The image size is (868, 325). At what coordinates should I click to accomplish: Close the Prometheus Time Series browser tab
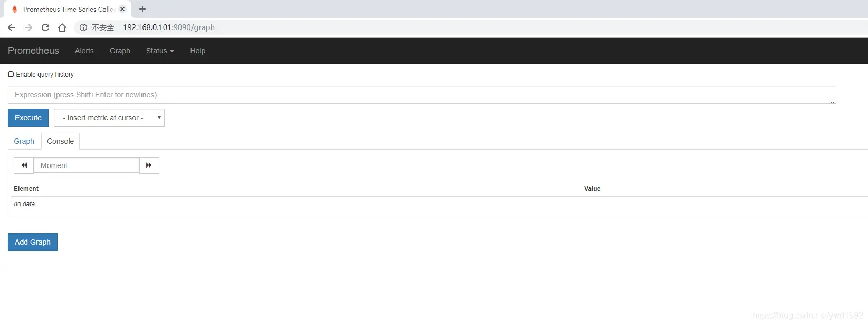[x=122, y=9]
